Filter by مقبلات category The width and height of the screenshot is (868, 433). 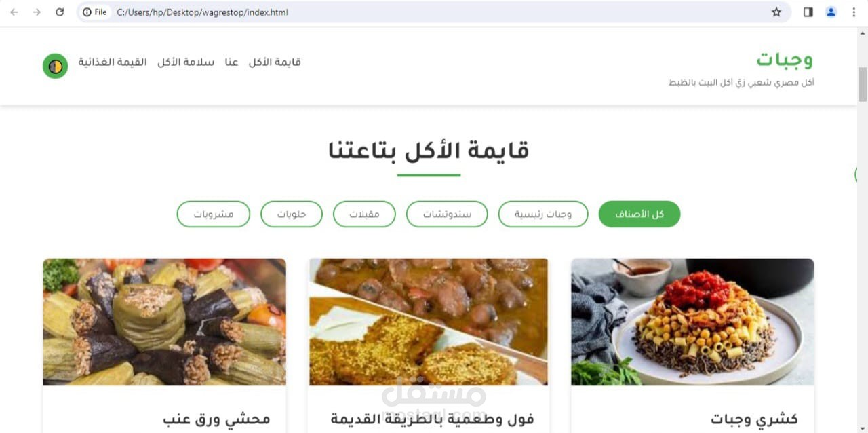[x=364, y=214]
